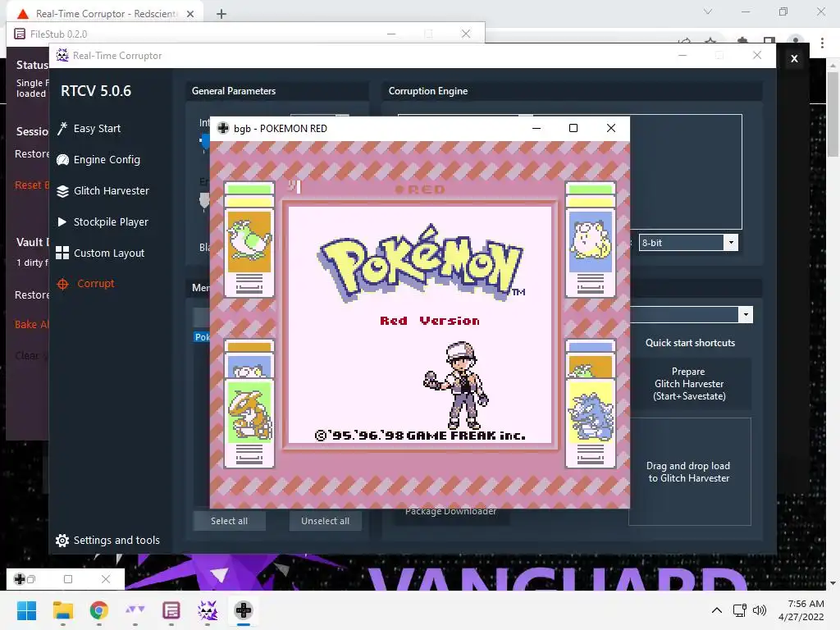Open Windows Start menu
Screen dimensions: 840x630
coord(26,610)
